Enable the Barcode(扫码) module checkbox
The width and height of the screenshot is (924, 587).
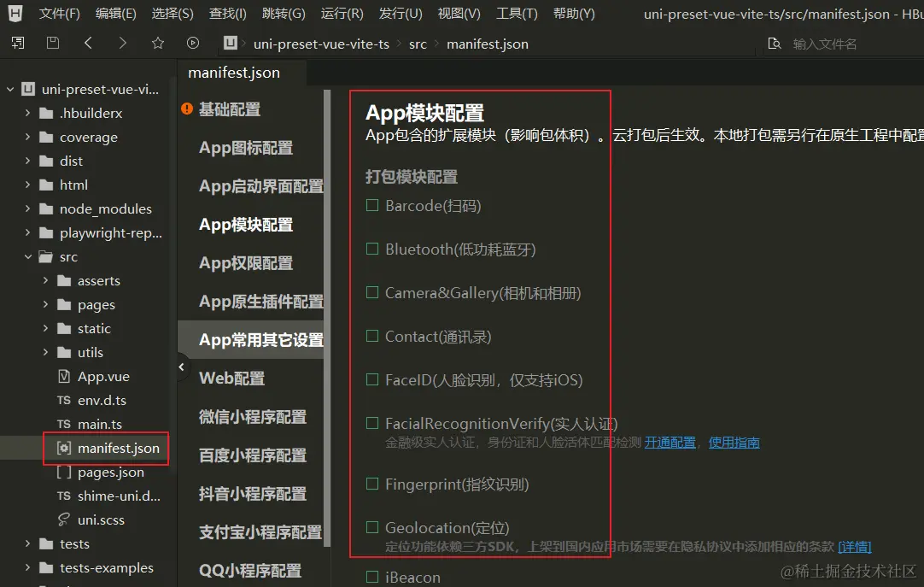click(371, 205)
